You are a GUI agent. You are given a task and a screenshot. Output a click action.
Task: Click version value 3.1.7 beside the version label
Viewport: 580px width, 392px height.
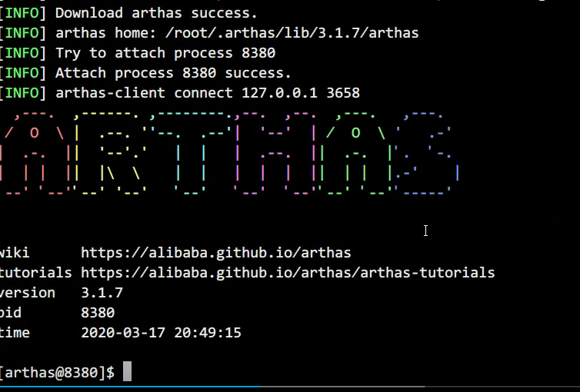102,293
